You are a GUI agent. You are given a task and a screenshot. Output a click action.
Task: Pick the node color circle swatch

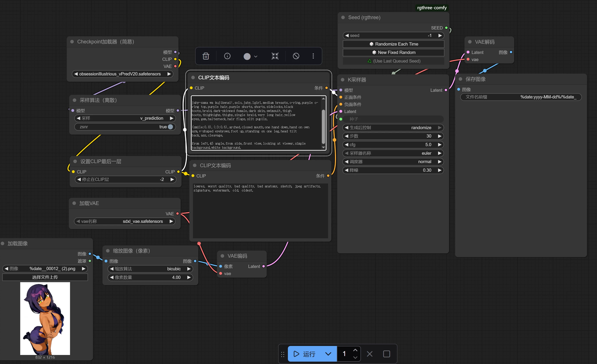coord(247,57)
